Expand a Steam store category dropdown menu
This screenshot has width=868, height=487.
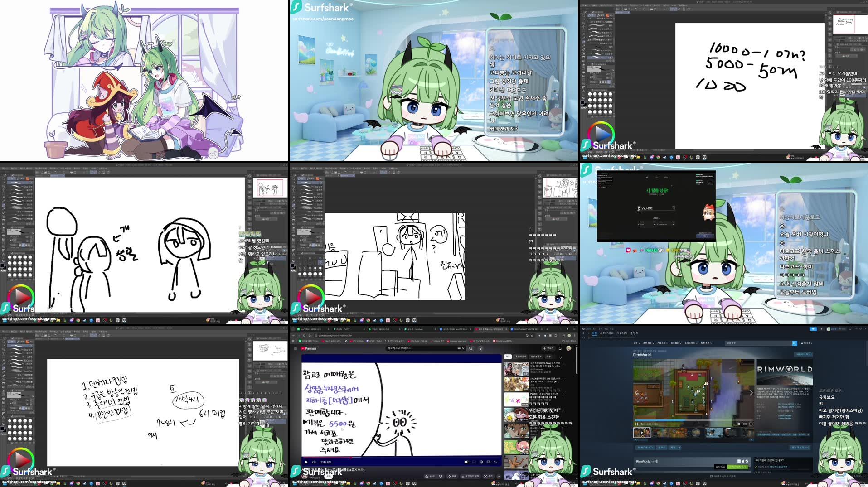pyautogui.click(x=662, y=343)
